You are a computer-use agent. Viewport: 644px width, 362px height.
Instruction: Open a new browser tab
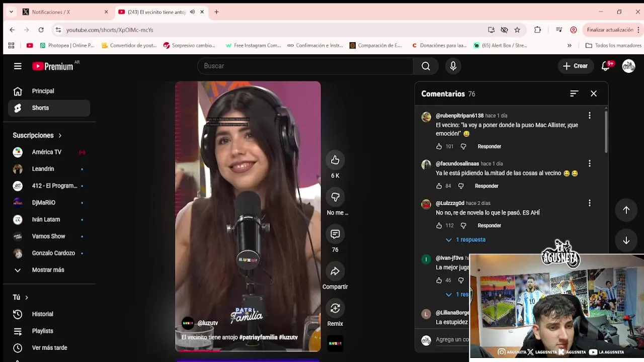(x=216, y=12)
